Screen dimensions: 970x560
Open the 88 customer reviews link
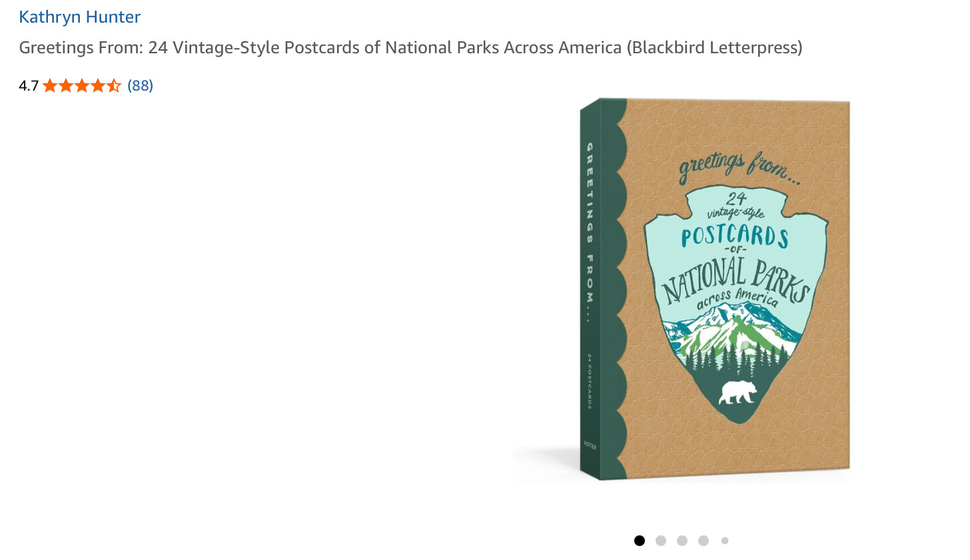pos(140,86)
